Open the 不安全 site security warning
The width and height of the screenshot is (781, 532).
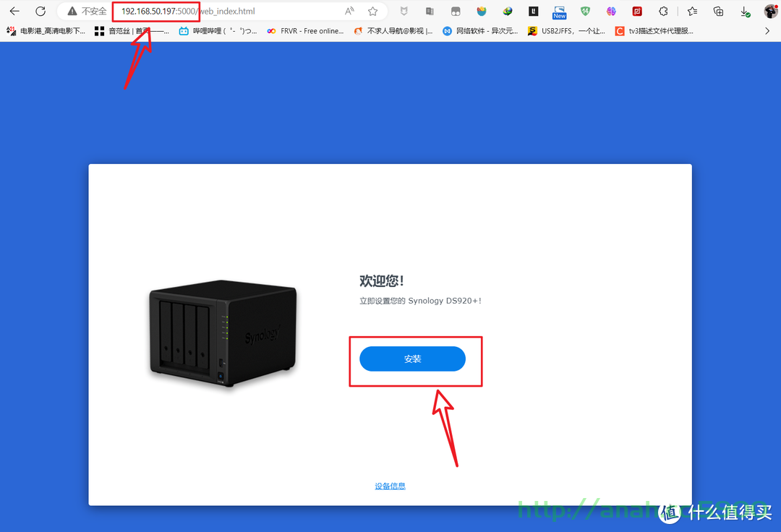[88, 11]
